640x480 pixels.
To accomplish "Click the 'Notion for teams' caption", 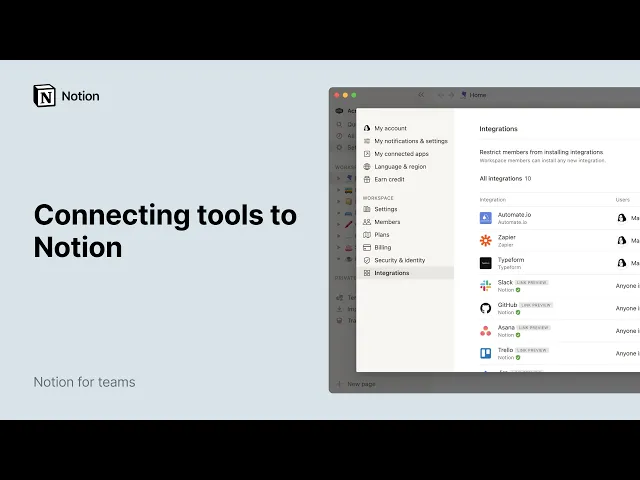I will [84, 382].
